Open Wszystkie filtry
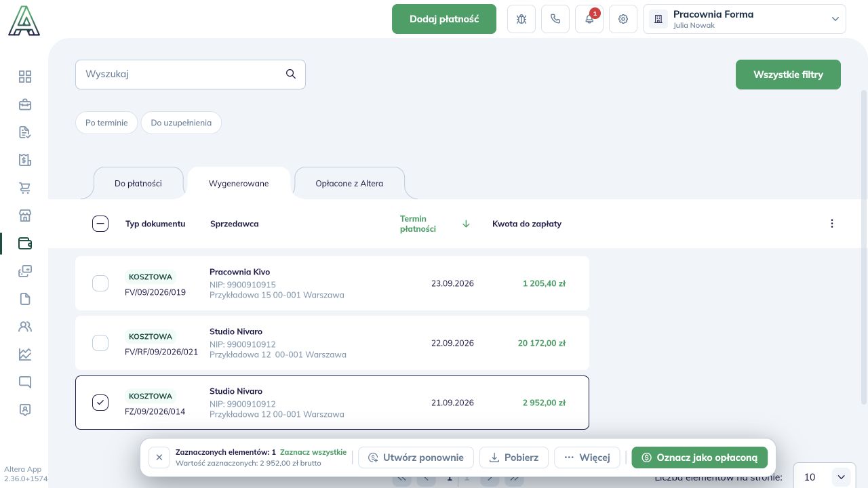The height and width of the screenshot is (488, 868). (x=788, y=75)
